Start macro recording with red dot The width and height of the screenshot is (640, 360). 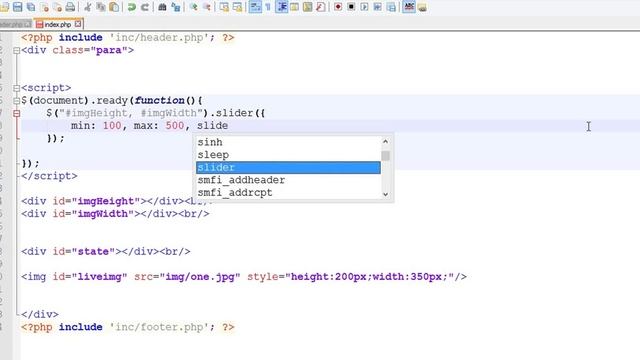click(338, 7)
